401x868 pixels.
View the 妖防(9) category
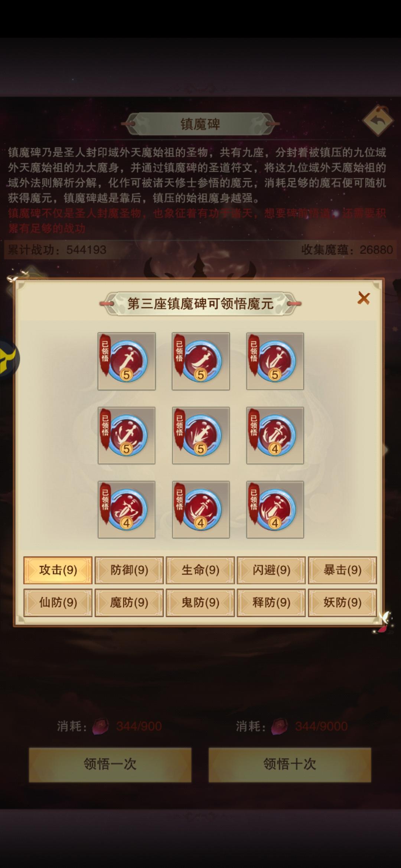click(342, 602)
